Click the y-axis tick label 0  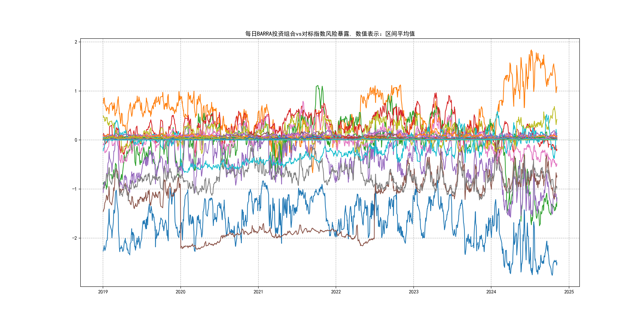pos(76,140)
